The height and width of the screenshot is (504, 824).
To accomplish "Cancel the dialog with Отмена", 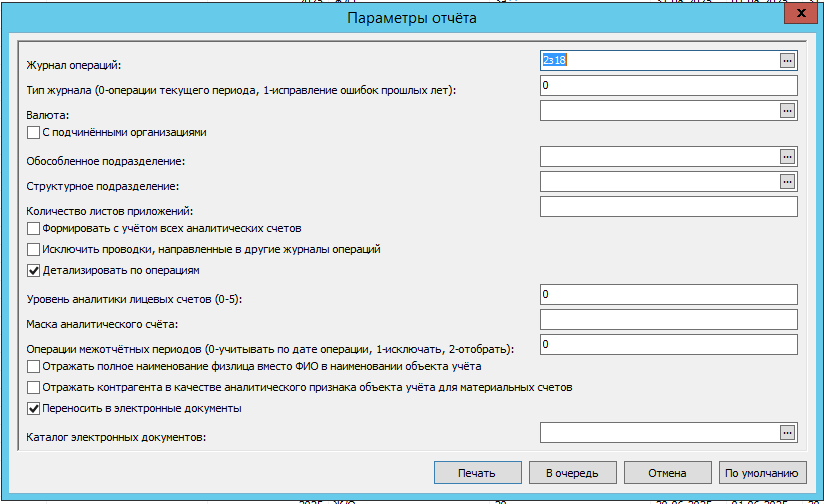I will 666,472.
